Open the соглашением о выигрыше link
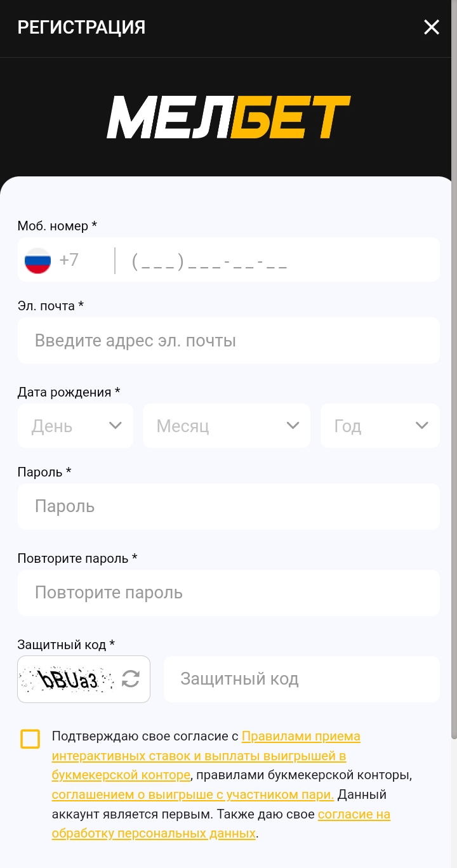Image resolution: width=457 pixels, height=868 pixels. pos(192,794)
